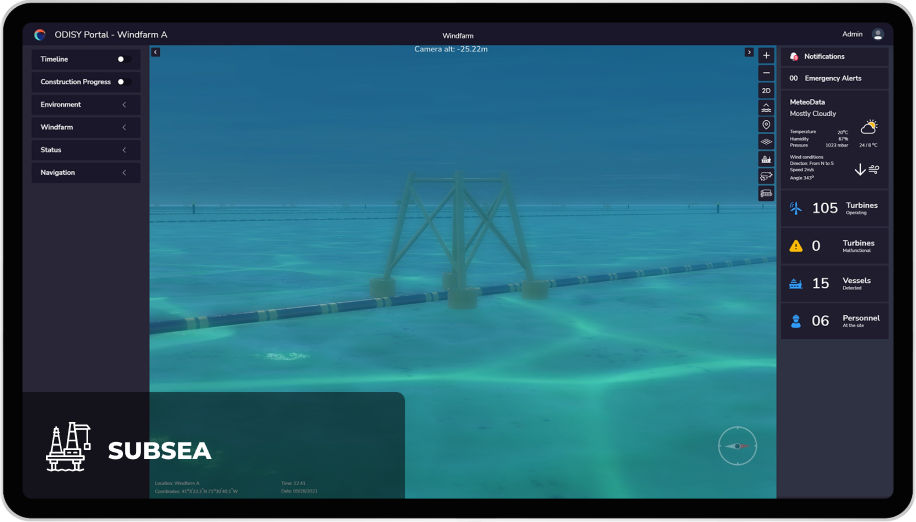Zoom in with the plus button
Viewport: 916px width, 522px height.
pyautogui.click(x=766, y=55)
